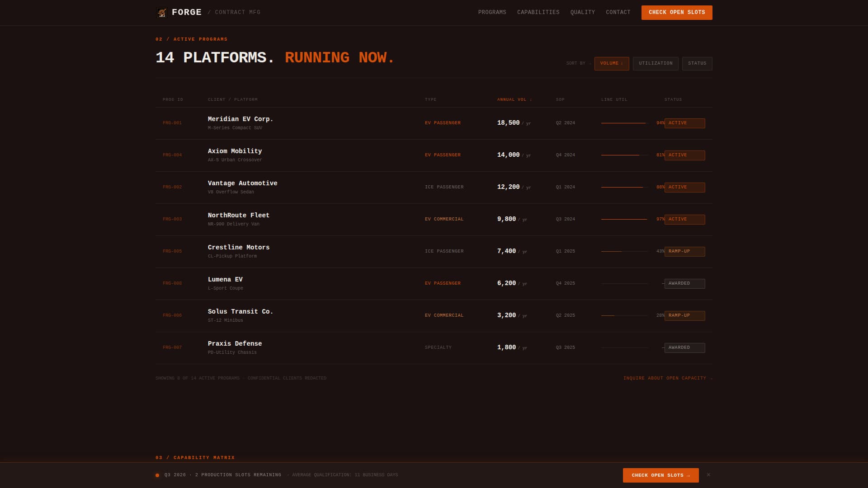
Task: Navigate to CAPABILITIES in the top nav
Action: (538, 12)
